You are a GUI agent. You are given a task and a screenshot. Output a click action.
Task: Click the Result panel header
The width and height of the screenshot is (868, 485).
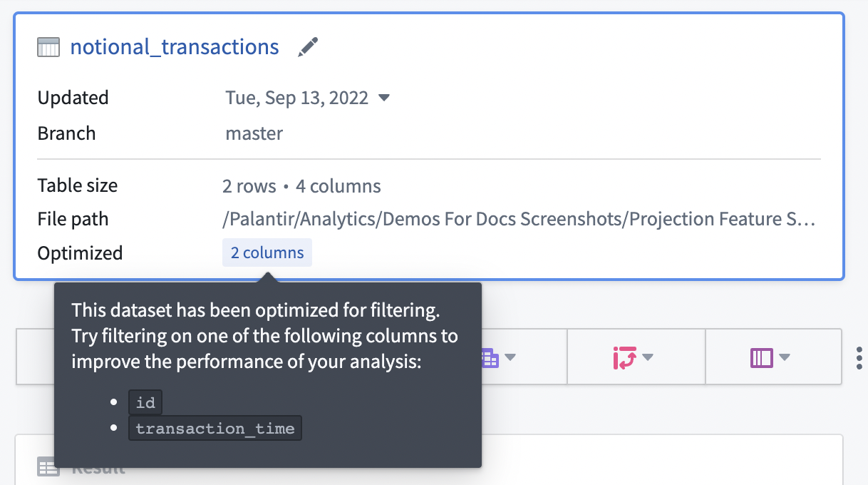98,468
